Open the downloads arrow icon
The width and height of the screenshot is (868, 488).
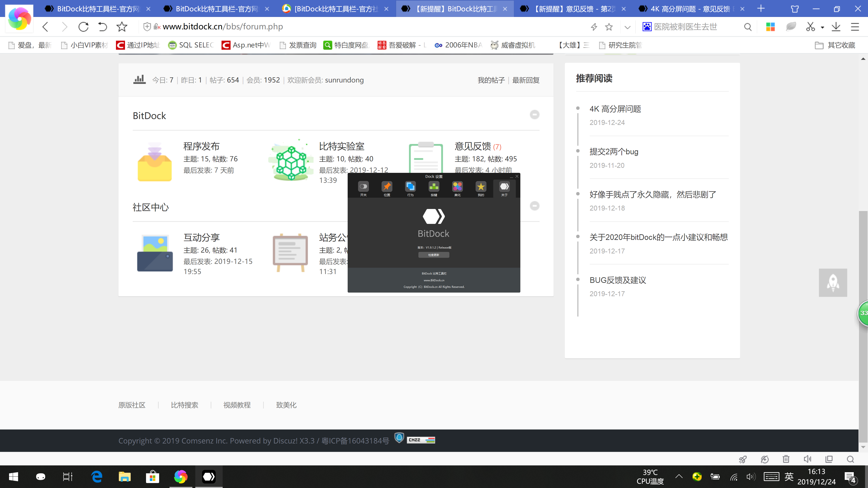click(836, 27)
